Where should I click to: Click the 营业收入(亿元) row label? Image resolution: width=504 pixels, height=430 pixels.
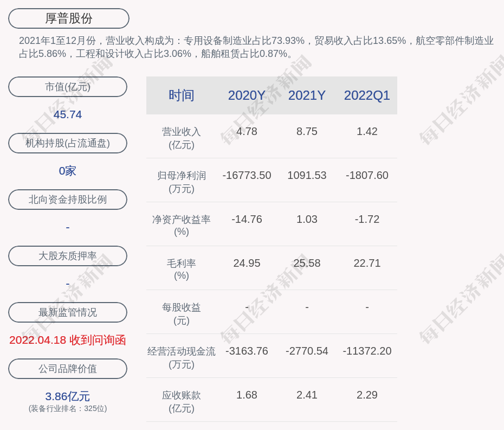(x=182, y=138)
